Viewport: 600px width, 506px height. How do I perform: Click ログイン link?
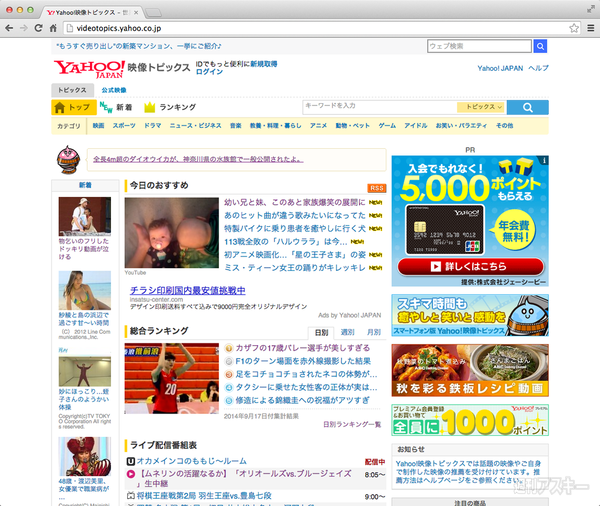coord(209,72)
